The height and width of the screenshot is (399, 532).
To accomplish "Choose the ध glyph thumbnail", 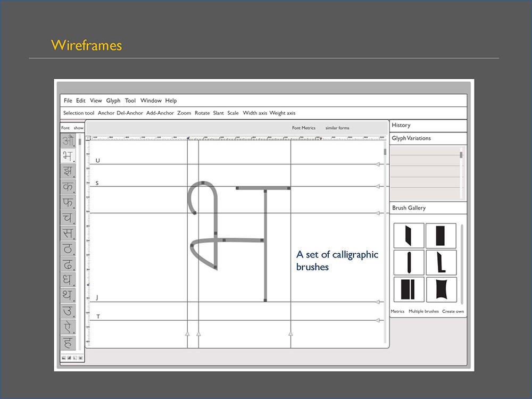I will [x=68, y=280].
